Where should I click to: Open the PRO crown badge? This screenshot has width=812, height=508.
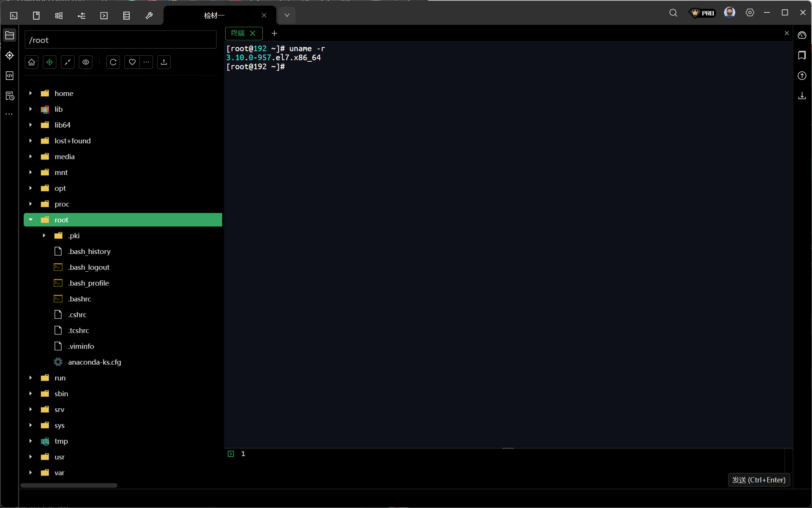(702, 13)
